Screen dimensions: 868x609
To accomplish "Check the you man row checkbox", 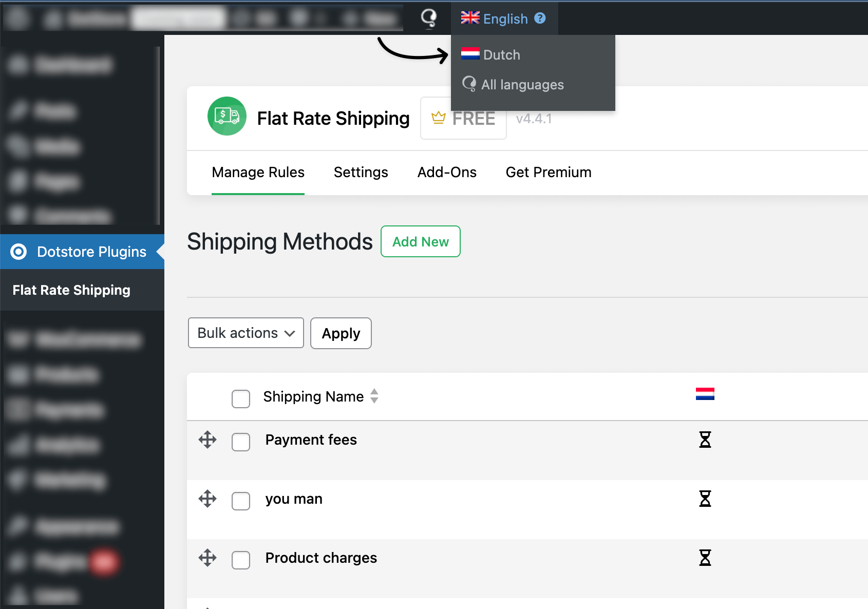I will coord(241,501).
